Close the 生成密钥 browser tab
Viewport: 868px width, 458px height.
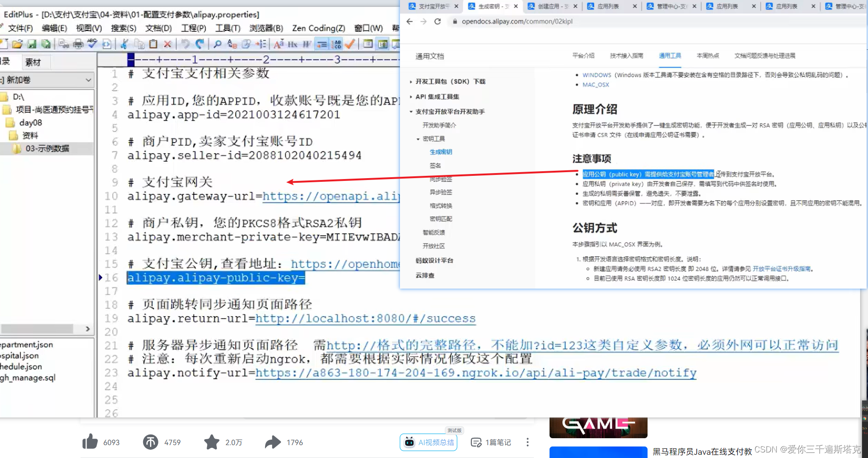[516, 6]
